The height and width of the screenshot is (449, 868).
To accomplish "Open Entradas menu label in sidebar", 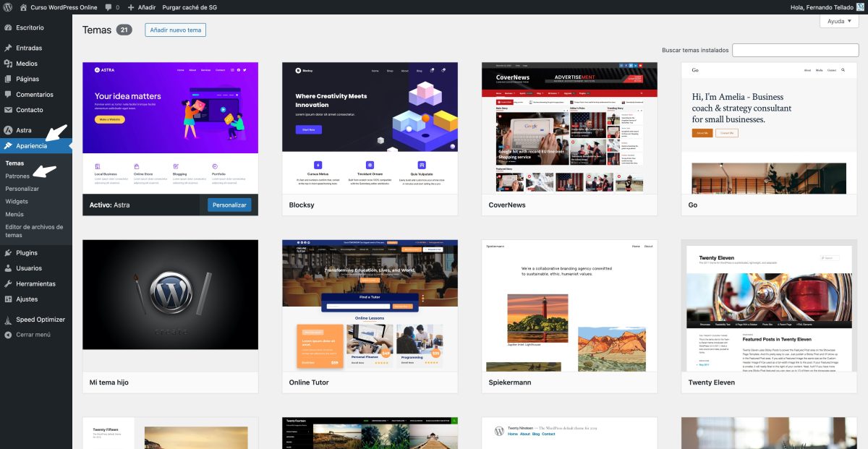I will coord(29,48).
